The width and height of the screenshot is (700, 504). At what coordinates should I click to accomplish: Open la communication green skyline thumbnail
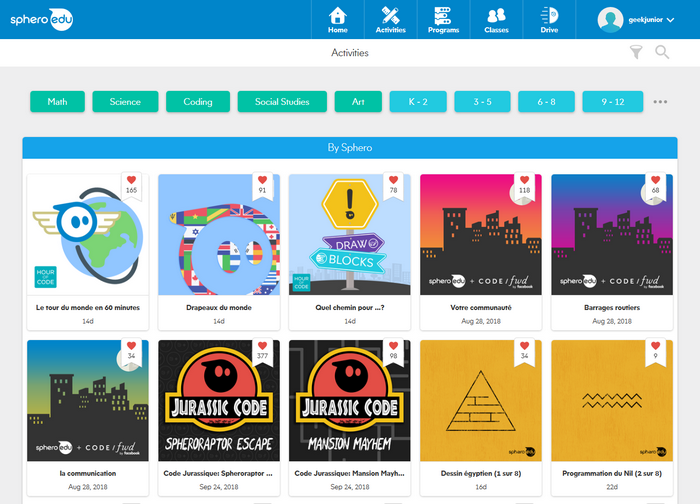tap(88, 401)
